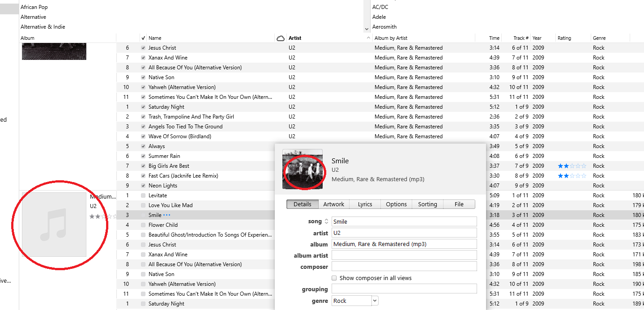644x310 pixels.
Task: Select Adele in the artist browser
Action: tap(379, 17)
